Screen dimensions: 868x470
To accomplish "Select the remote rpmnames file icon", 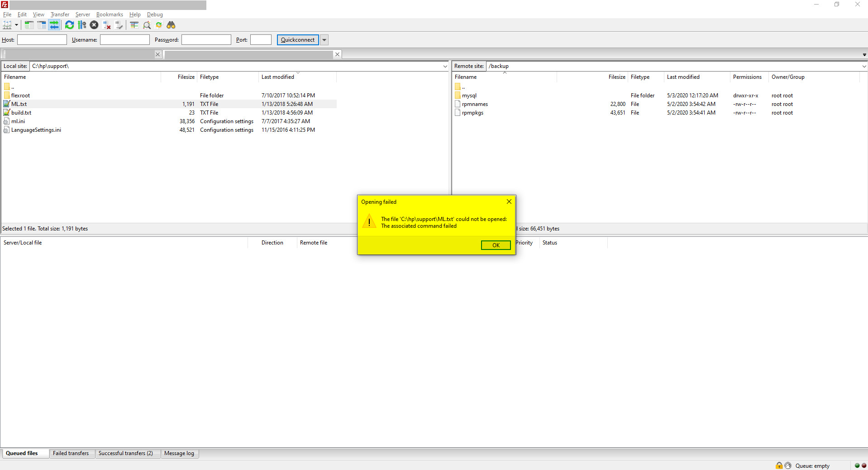I will click(458, 104).
